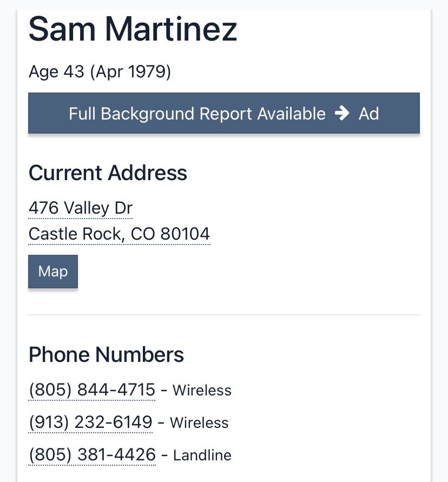Open the Full Background Report Available banner

(224, 113)
